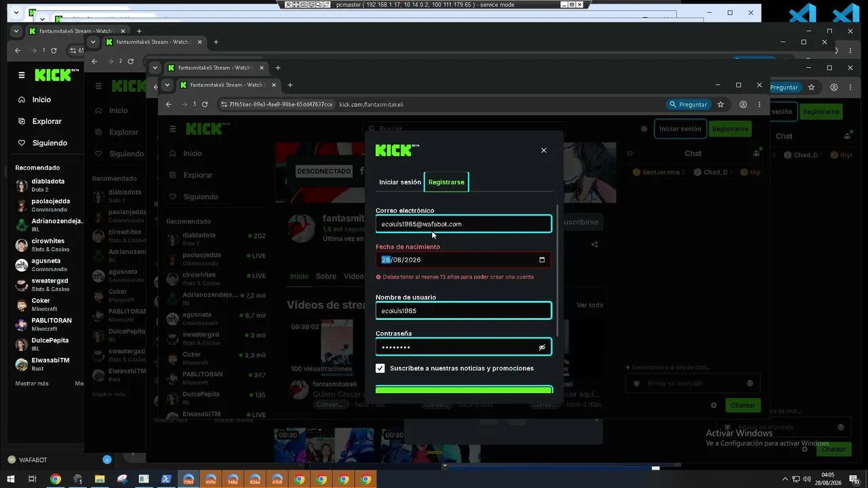Click Mostrar más in the leftmost window
The height and width of the screenshot is (488, 868).
32,384
